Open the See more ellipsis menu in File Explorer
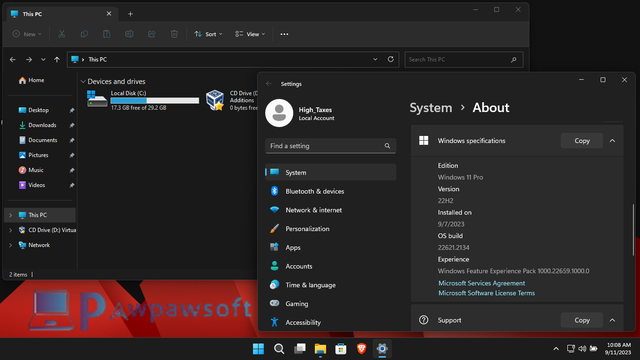The width and height of the screenshot is (640, 360). tap(284, 34)
